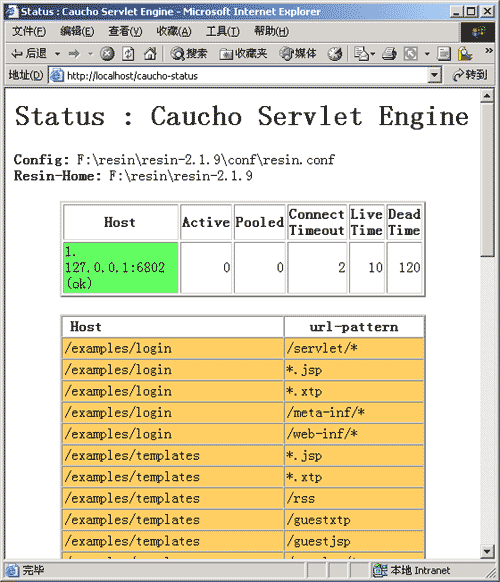The image size is (500, 582).
Task: Minimize the Internet Explorer window
Action: tap(457, 12)
